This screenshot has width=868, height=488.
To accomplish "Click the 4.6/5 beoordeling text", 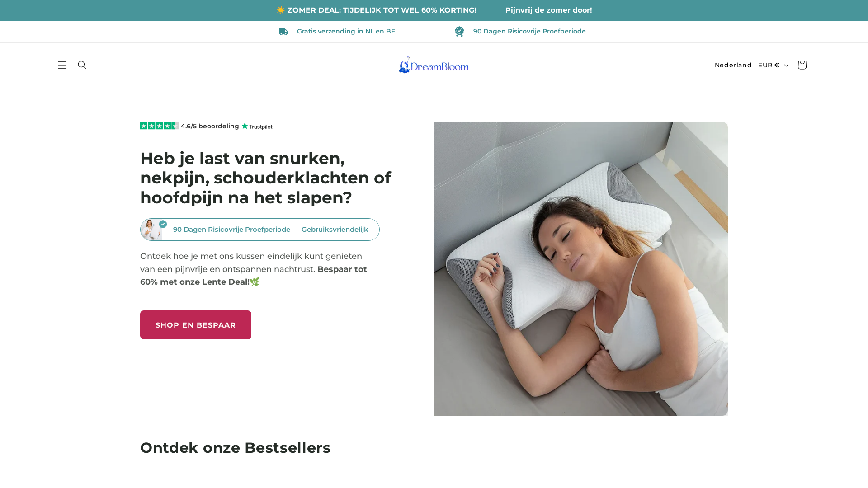I will pyautogui.click(x=210, y=126).
